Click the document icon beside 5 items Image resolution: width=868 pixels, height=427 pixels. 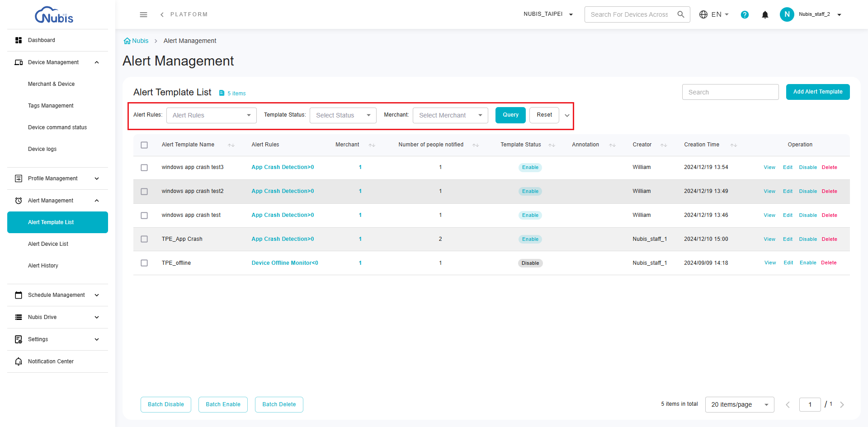point(222,93)
